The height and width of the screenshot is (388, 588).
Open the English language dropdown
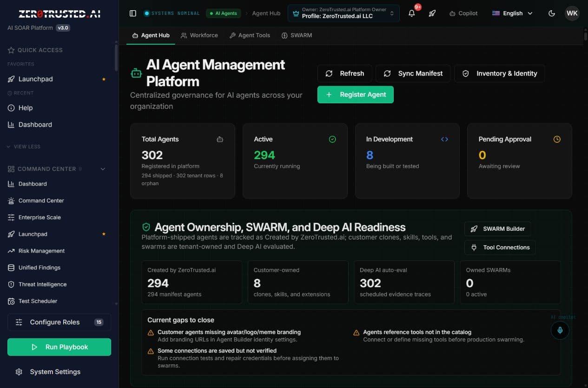[512, 13]
